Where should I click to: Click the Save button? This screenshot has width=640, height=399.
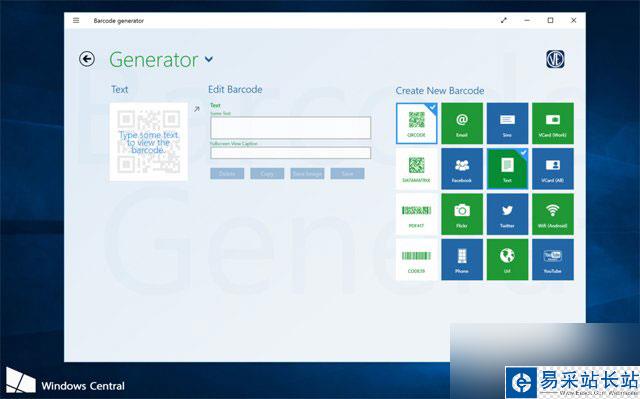[347, 173]
